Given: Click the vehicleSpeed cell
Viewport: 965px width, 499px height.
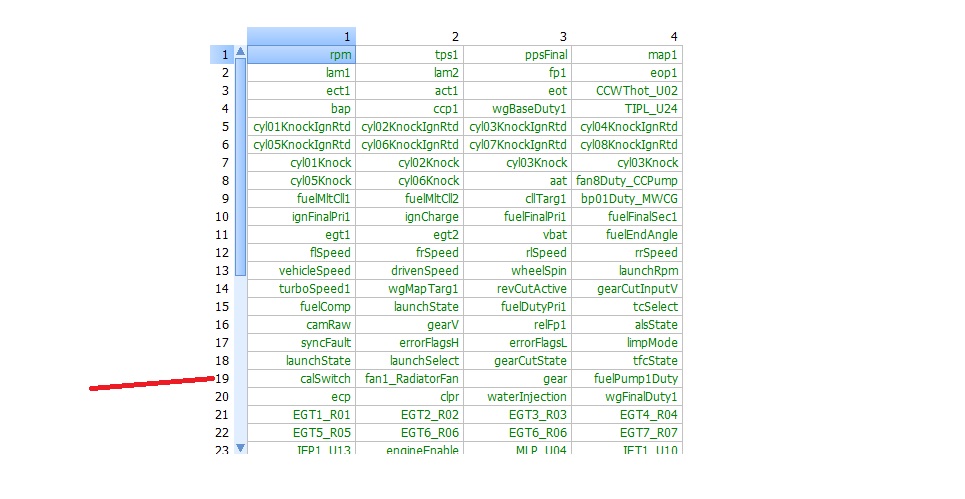Looking at the screenshot, I should pyautogui.click(x=301, y=271).
